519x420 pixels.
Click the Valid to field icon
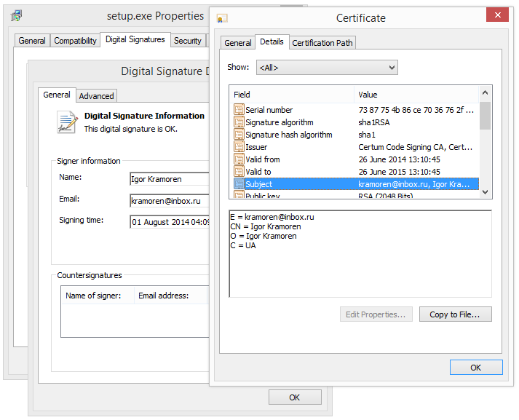pyautogui.click(x=239, y=172)
